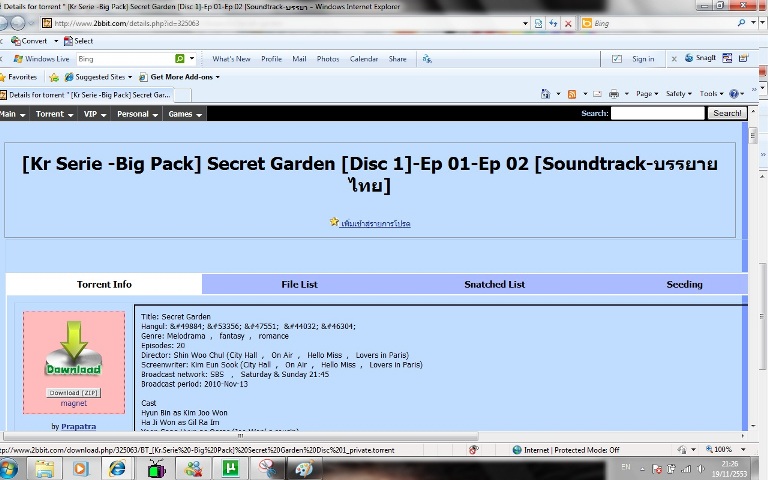Click the horizontal scrollbar at the page bottom
768x480 pixels.
pos(240,435)
